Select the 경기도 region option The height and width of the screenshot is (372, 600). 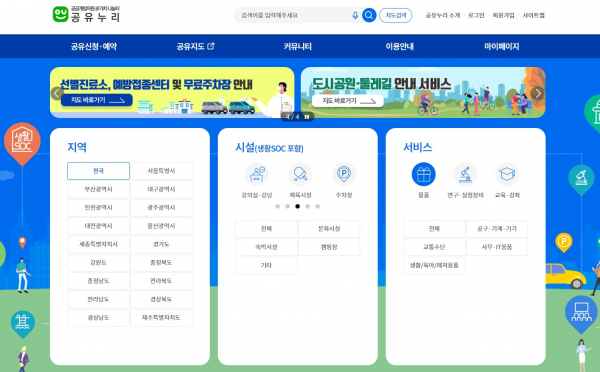(161, 244)
